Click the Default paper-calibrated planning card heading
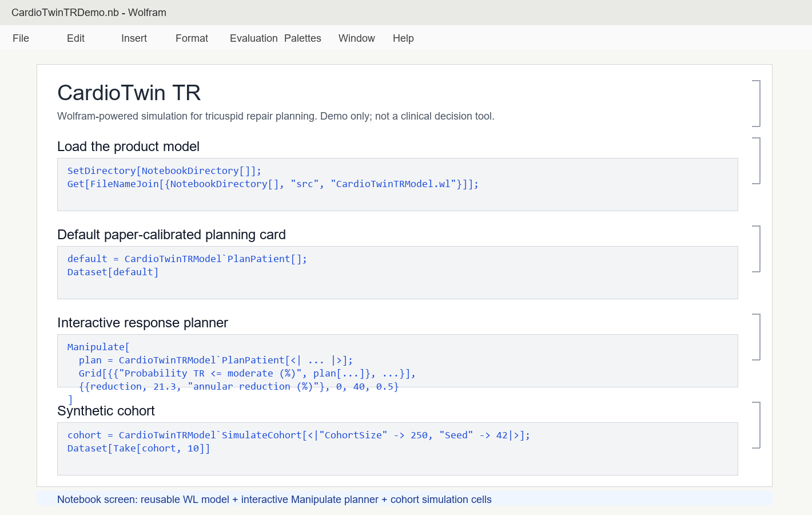The height and width of the screenshot is (515, 812). coord(172,235)
